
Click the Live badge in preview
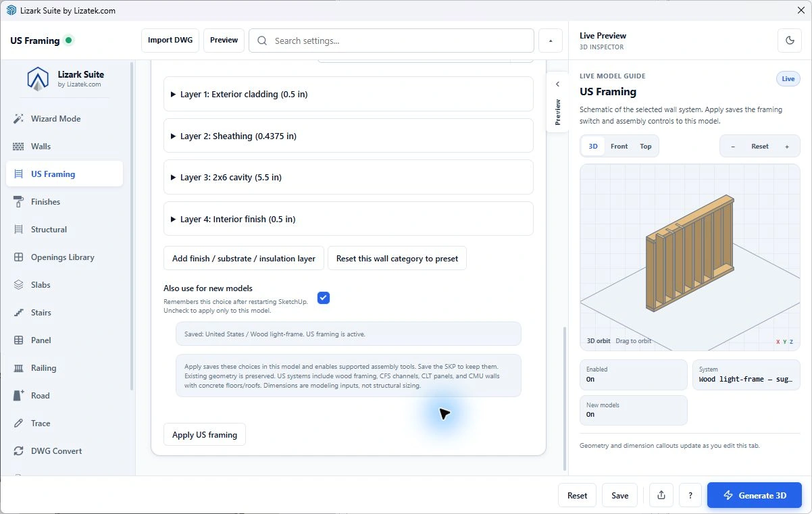coord(788,79)
